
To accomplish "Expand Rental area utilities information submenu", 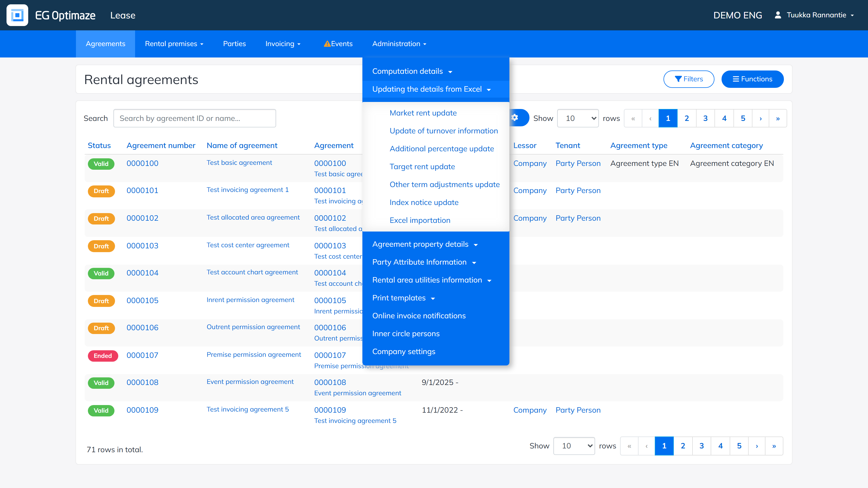I will click(x=432, y=280).
